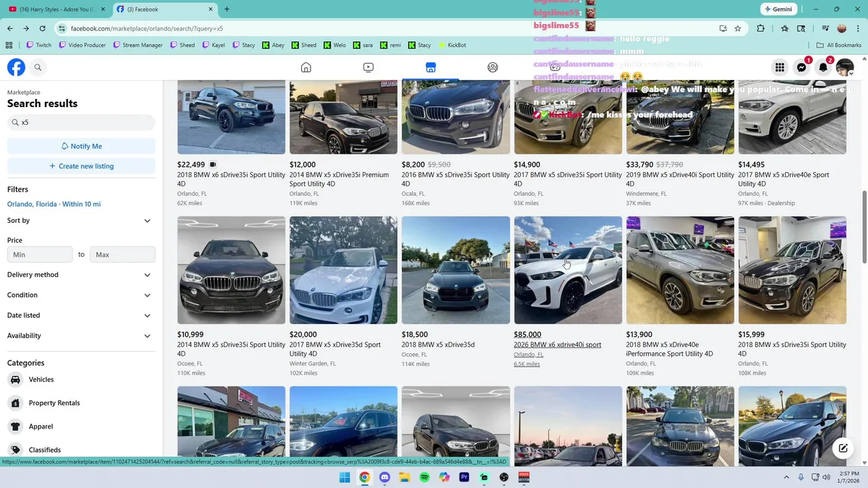Open the Groups icon in top bar
868x488 pixels.
[493, 67]
